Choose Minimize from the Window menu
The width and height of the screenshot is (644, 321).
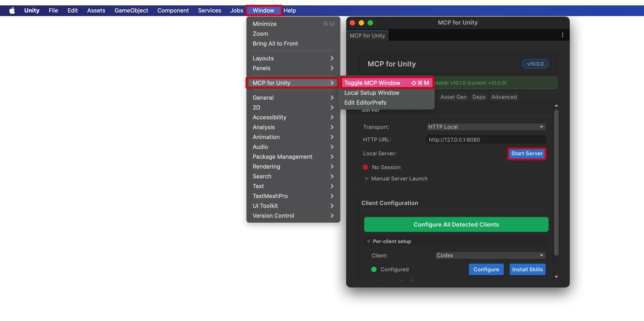pyautogui.click(x=293, y=24)
